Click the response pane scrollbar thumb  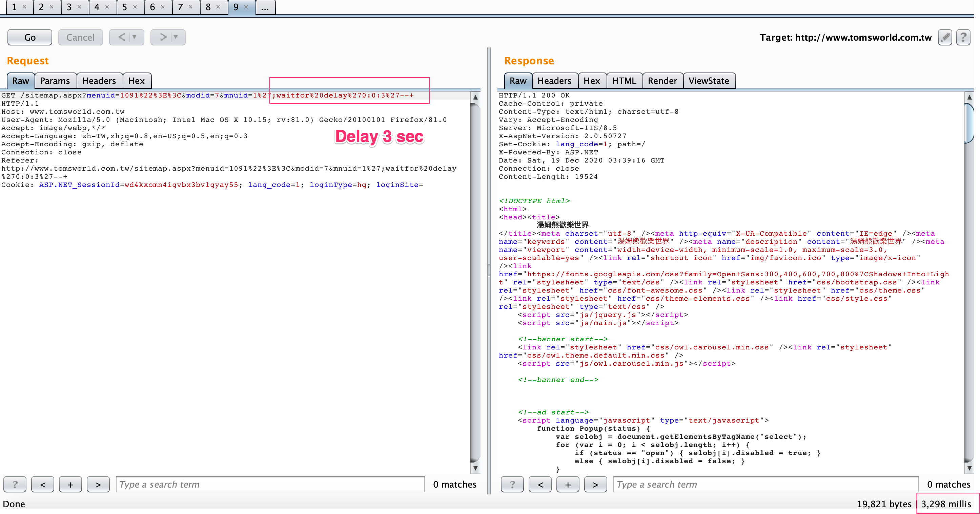[969, 123]
